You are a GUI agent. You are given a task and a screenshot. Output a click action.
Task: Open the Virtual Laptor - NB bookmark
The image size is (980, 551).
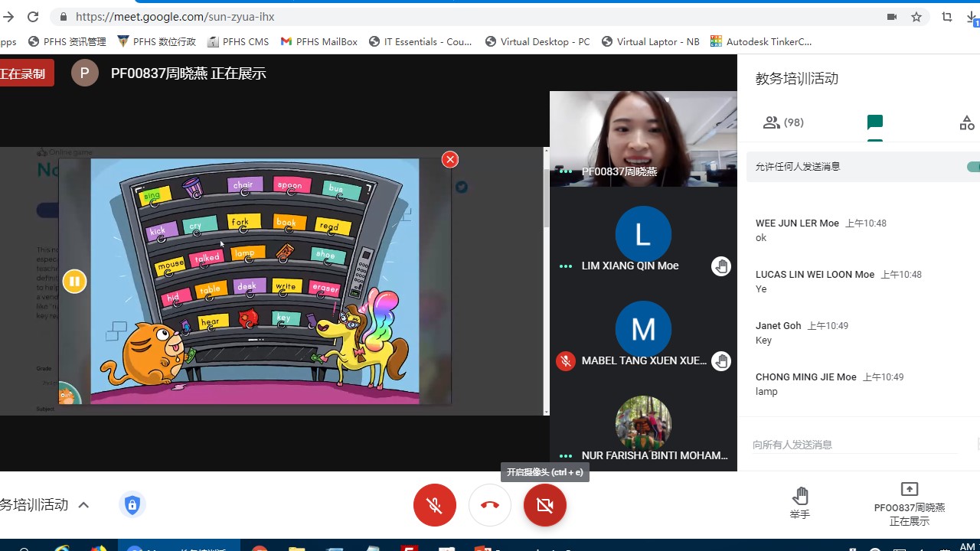[x=650, y=42]
